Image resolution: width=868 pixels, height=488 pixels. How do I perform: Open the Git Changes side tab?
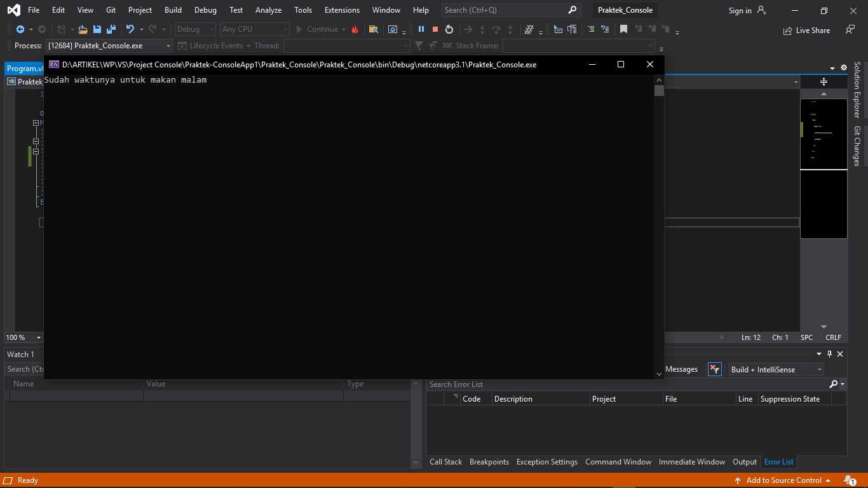[x=857, y=146]
